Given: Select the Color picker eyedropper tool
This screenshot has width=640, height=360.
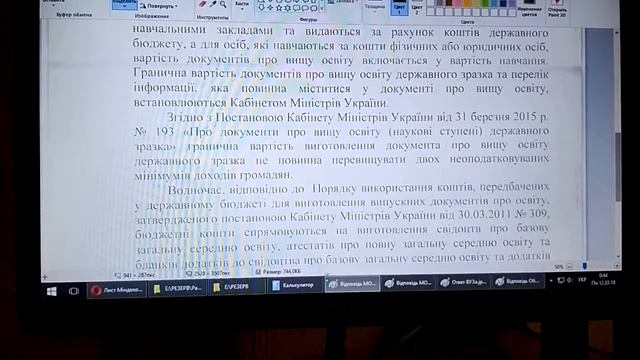Looking at the screenshot, I should [213, 4].
